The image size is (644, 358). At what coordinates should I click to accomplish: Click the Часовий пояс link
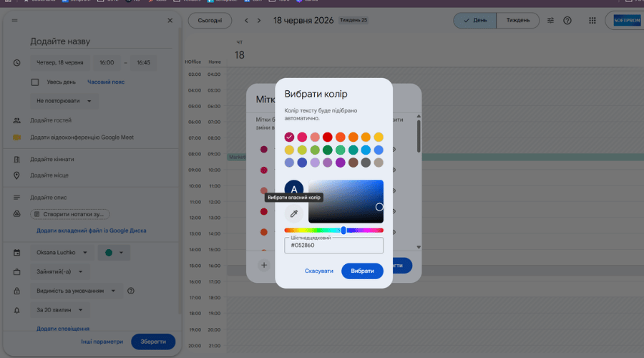tap(106, 82)
